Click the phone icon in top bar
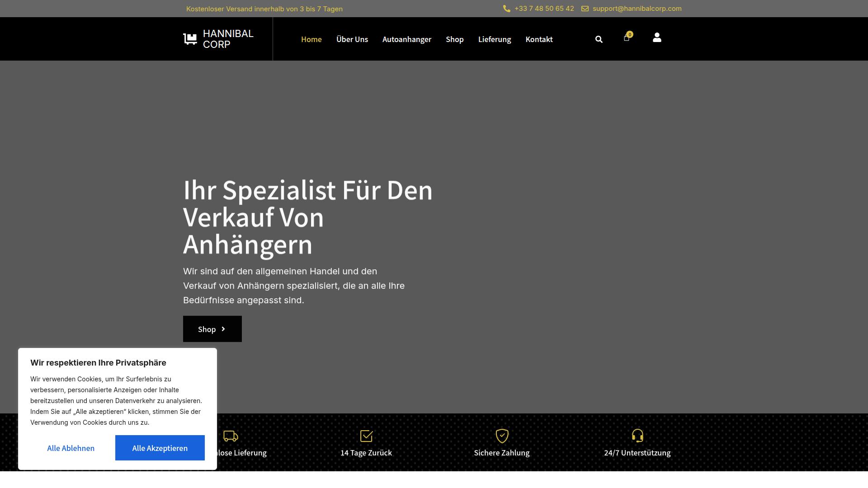This screenshot has height=488, width=868. click(x=507, y=9)
